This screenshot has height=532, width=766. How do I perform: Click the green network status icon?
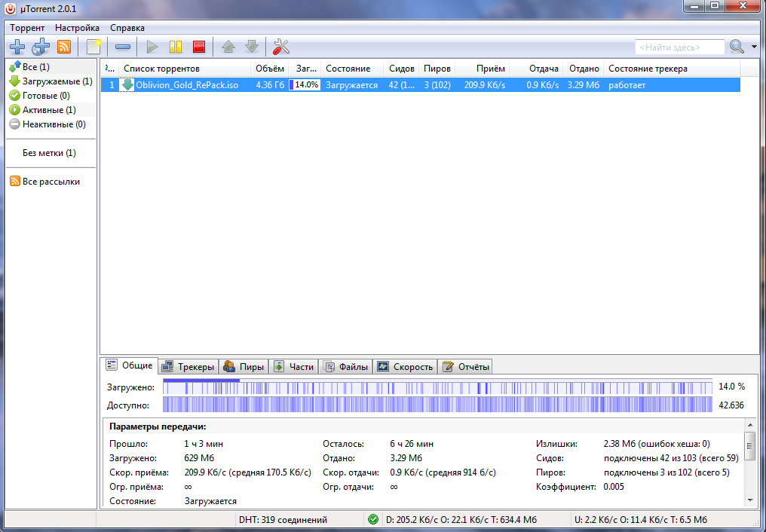(373, 519)
